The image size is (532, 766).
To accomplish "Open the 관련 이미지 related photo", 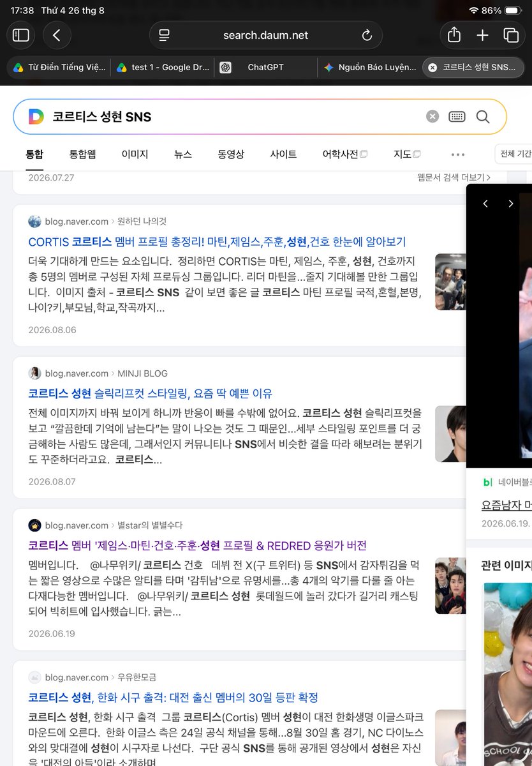I will click(508, 674).
